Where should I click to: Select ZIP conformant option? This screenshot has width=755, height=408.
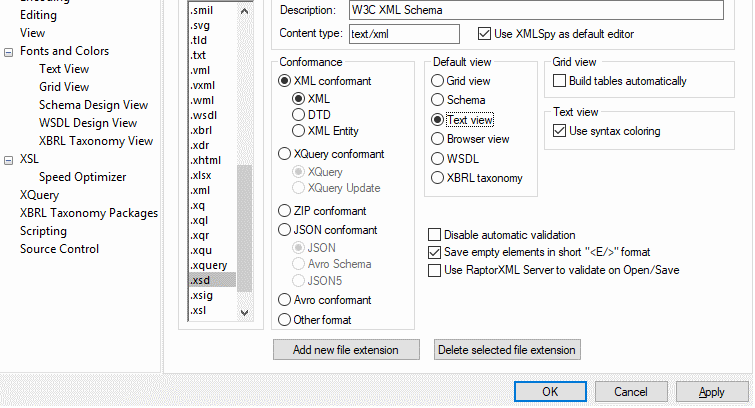tap(285, 211)
